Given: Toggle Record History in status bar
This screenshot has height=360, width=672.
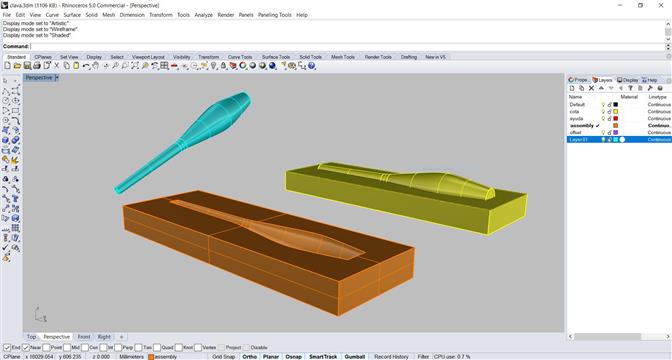Looking at the screenshot, I should click(391, 357).
